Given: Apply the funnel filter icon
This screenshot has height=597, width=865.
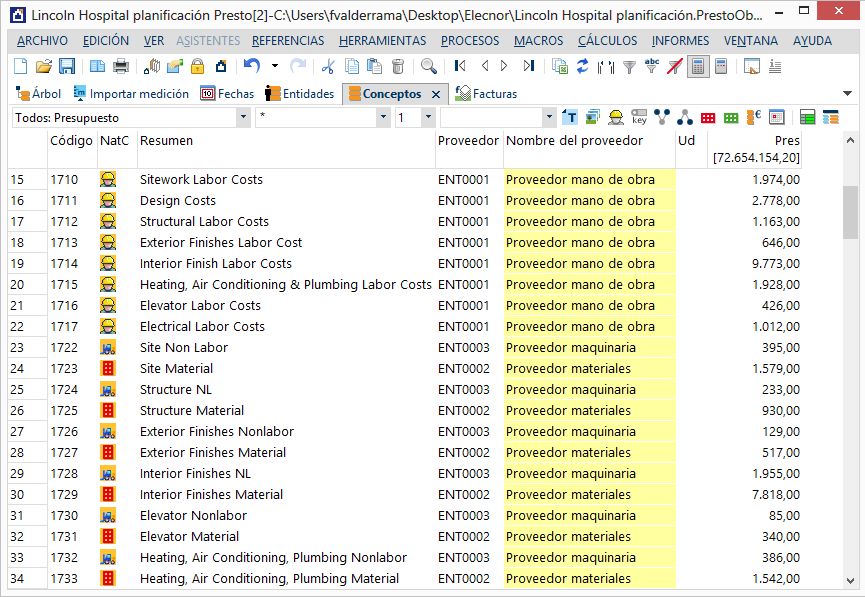Looking at the screenshot, I should 629,67.
